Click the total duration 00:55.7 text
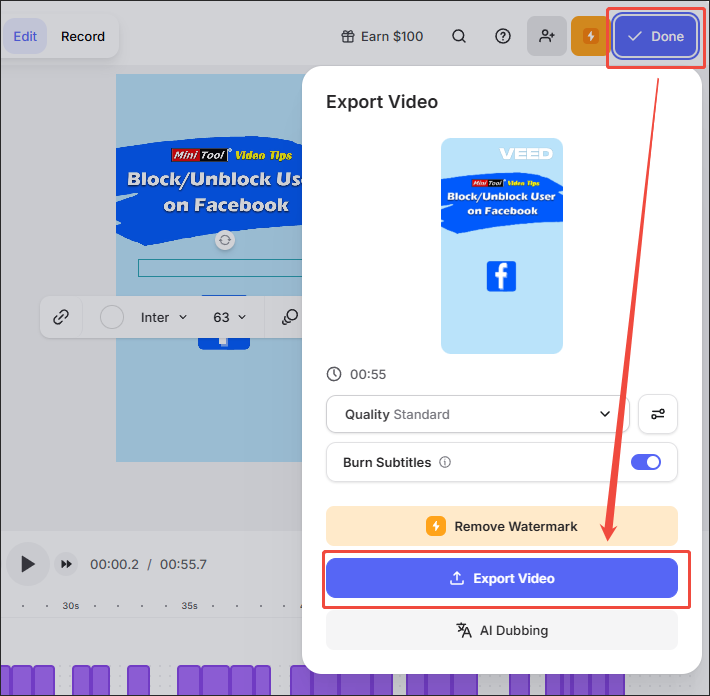 183,564
